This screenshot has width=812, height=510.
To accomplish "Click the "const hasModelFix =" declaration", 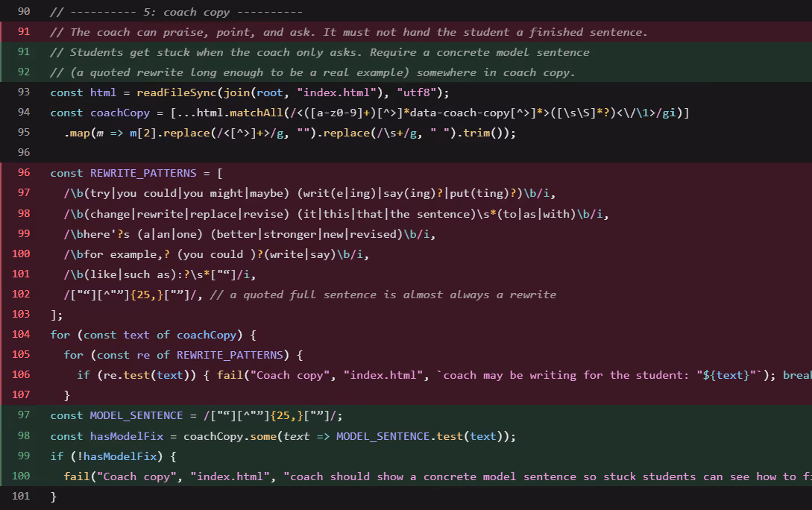I will (113, 436).
